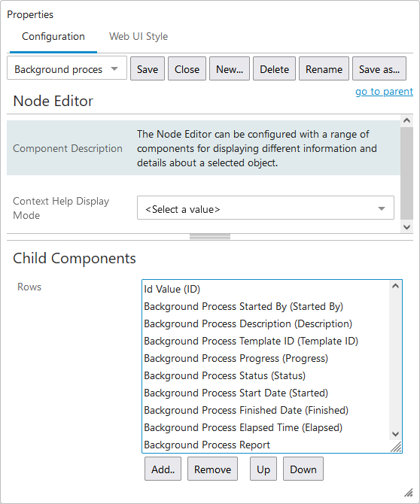The image size is (420, 504).
Task: Open the Background process configuration dropdown
Action: (67, 68)
